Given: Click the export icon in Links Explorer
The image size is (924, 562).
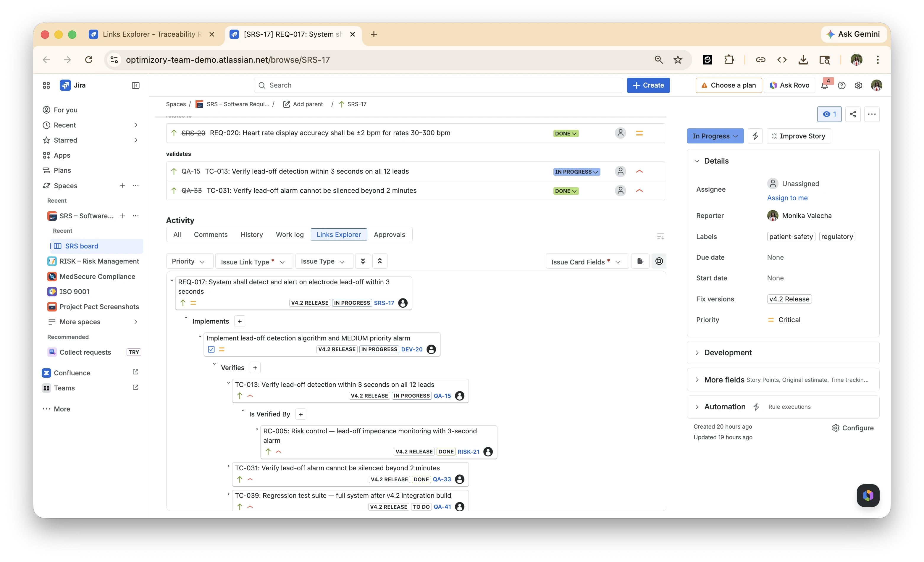Looking at the screenshot, I should click(641, 261).
